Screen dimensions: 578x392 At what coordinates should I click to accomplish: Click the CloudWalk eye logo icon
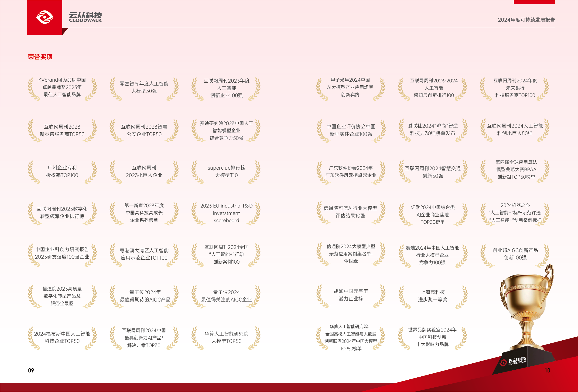click(x=45, y=17)
